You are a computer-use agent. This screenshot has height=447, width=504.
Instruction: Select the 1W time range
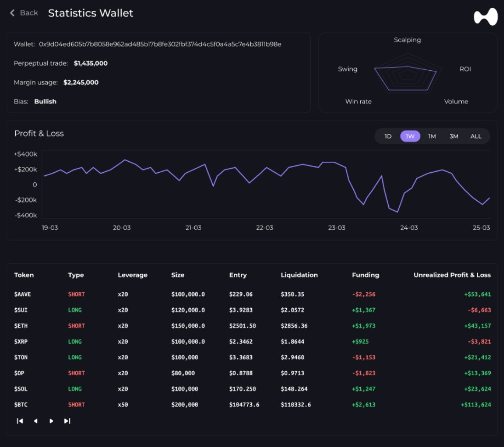click(410, 136)
